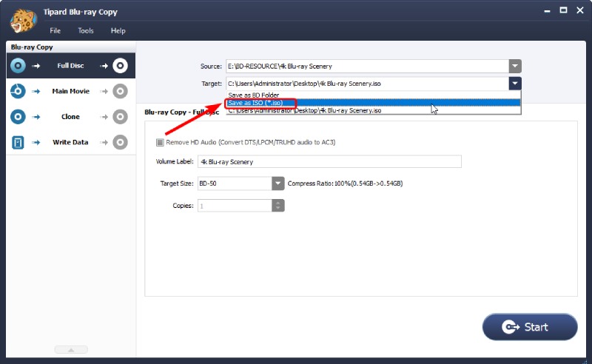Start the Blu-ray copy
The width and height of the screenshot is (592, 364).
[530, 327]
